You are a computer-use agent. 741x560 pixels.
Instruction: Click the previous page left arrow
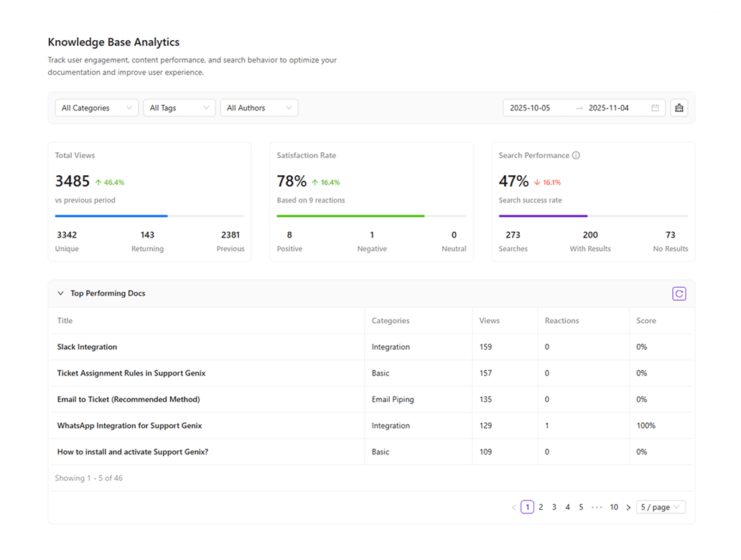pos(513,508)
